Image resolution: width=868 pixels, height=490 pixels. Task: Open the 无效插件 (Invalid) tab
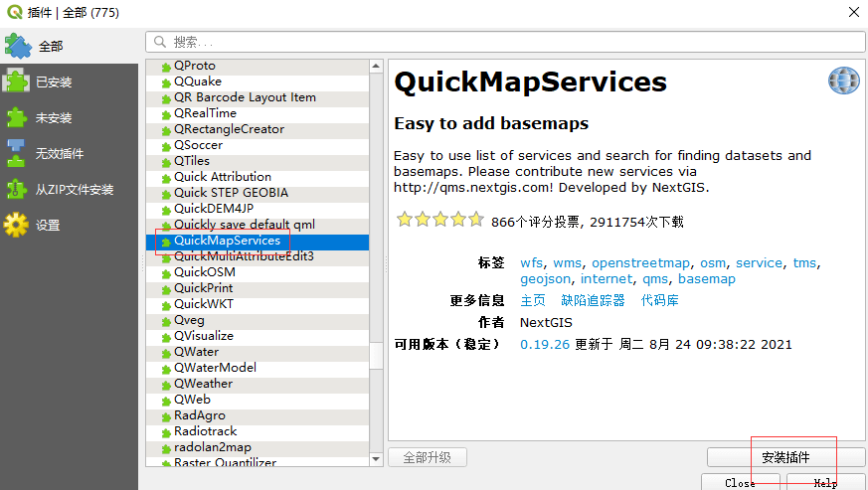69,153
